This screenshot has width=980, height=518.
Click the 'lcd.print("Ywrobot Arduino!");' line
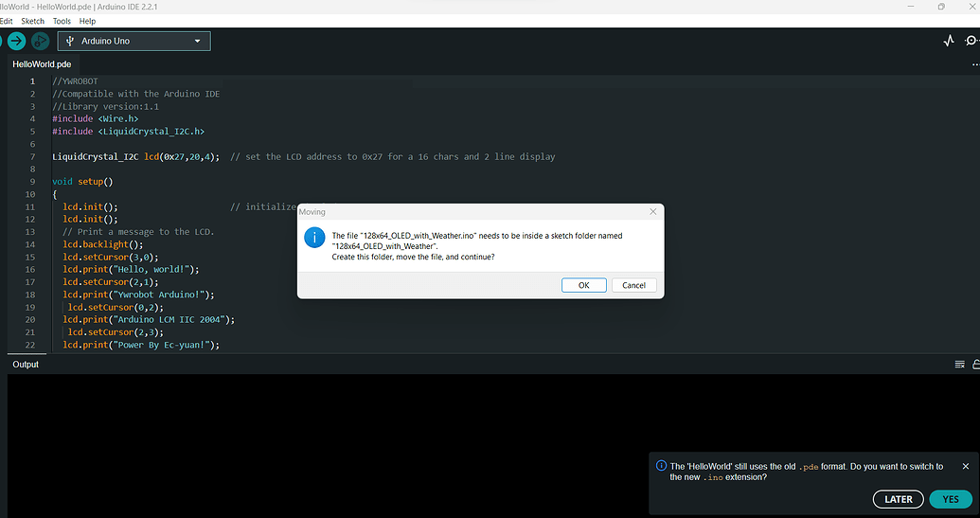click(139, 295)
